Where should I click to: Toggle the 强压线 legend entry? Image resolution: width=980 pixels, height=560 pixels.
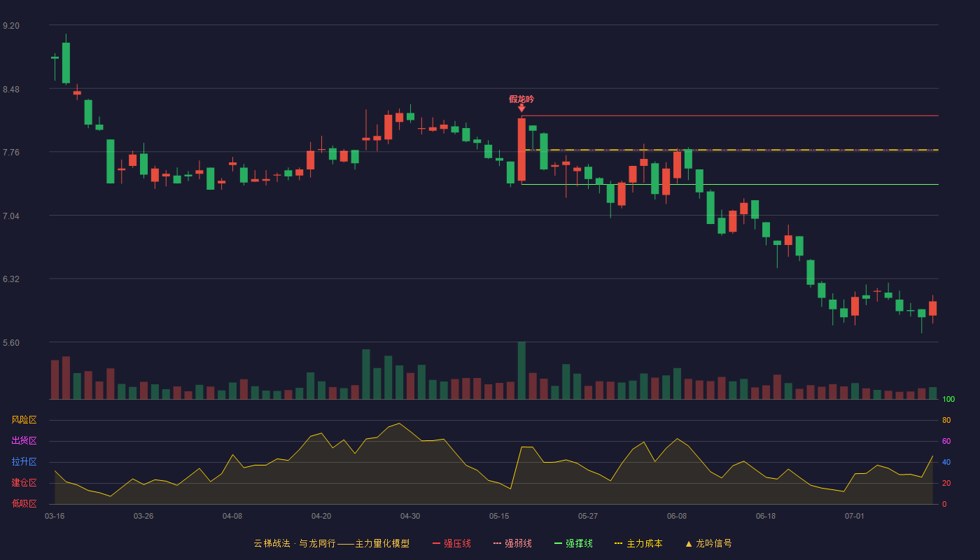(451, 543)
